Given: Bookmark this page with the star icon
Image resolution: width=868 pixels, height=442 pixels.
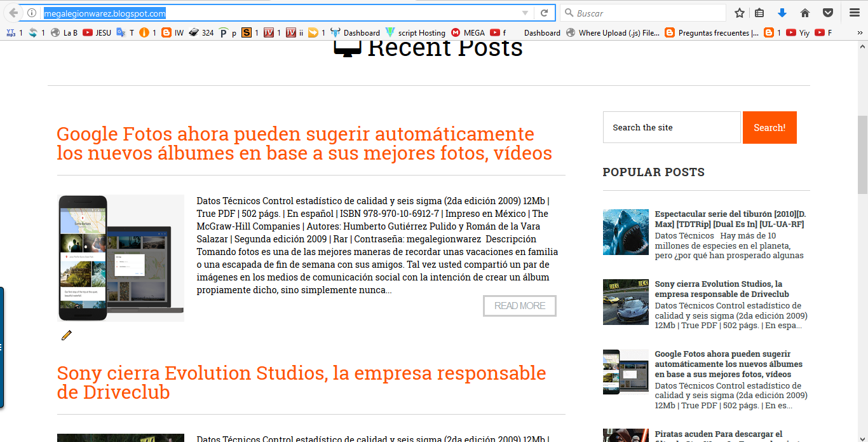Looking at the screenshot, I should (x=739, y=13).
